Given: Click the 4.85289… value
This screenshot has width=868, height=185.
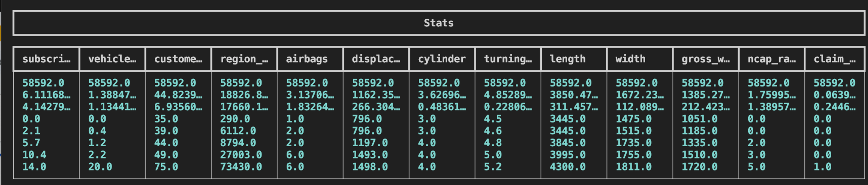Looking at the screenshot, I should [508, 95].
